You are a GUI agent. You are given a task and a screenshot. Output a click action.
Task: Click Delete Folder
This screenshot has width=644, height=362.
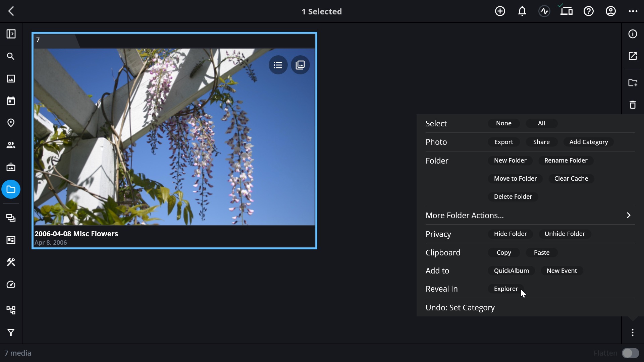(513, 197)
